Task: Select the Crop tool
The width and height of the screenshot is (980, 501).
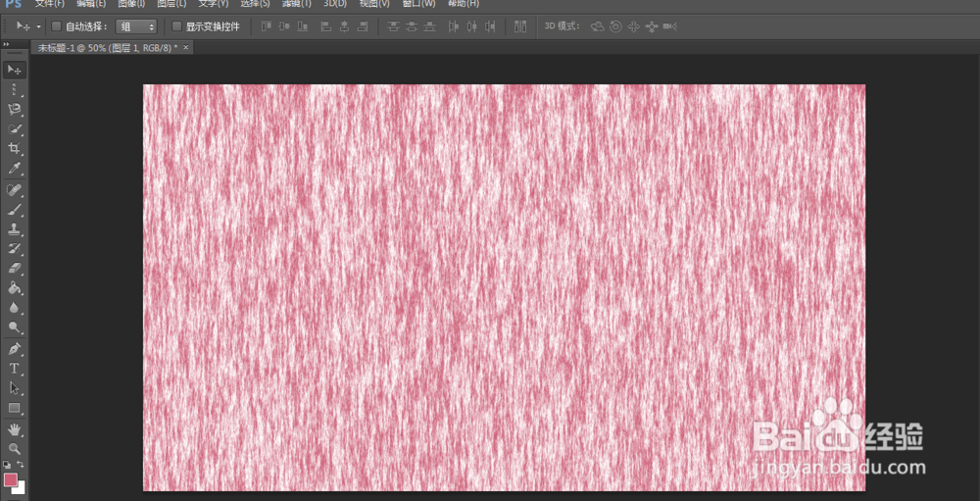Action: click(x=15, y=149)
